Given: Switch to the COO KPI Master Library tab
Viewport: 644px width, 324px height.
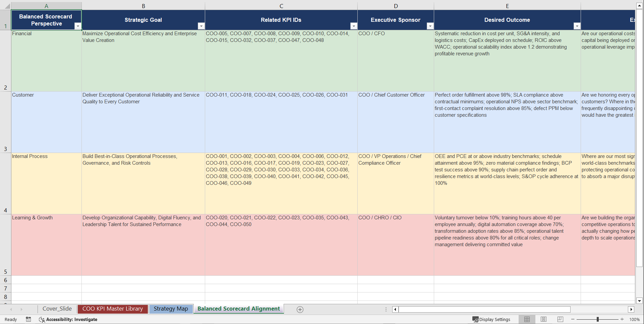Looking at the screenshot, I should (x=113, y=309).
